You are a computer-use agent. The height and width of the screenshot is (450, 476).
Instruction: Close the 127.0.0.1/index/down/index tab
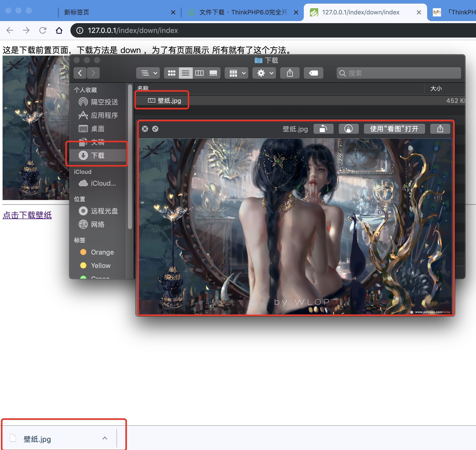[419, 12]
